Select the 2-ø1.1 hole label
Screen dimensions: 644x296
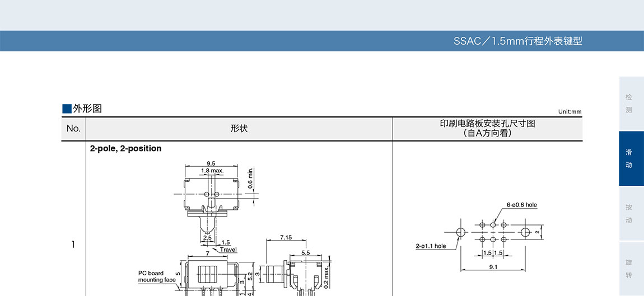431,246
